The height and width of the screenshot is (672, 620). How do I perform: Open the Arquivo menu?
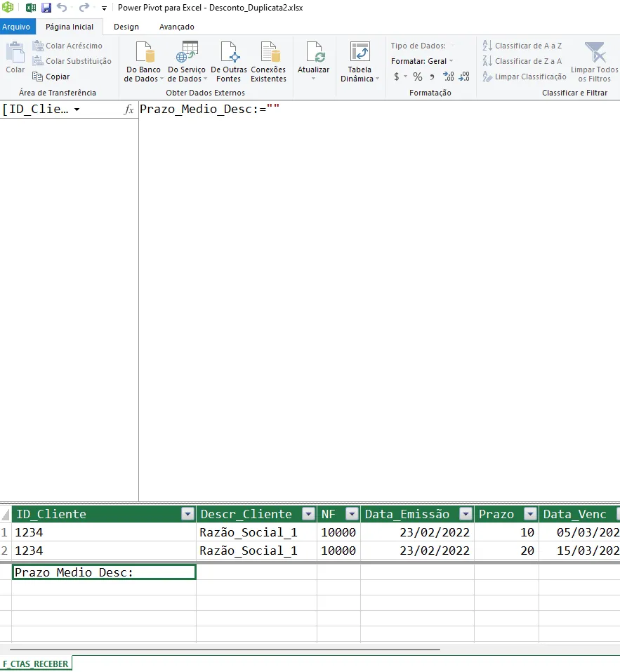coord(16,27)
